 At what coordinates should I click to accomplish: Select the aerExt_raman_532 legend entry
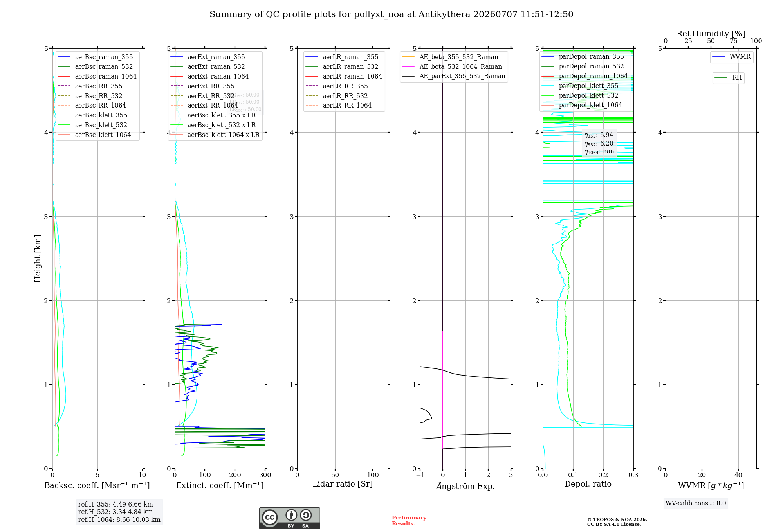(x=207, y=66)
